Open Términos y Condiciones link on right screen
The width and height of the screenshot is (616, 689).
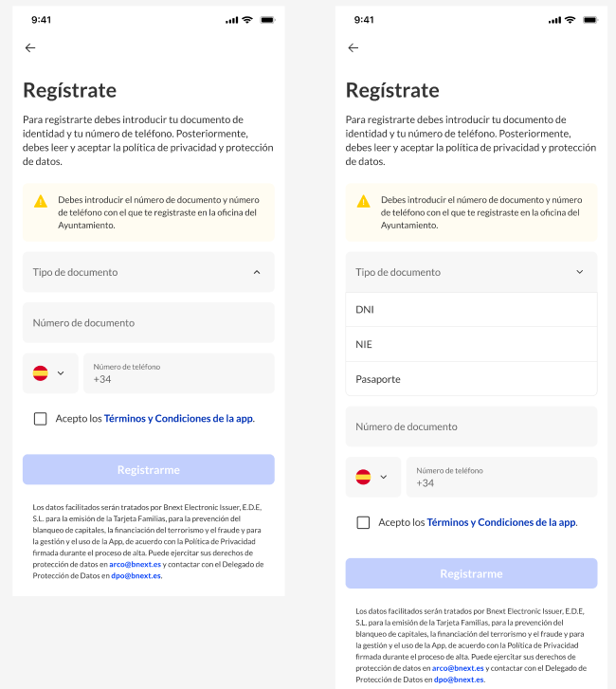501,522
